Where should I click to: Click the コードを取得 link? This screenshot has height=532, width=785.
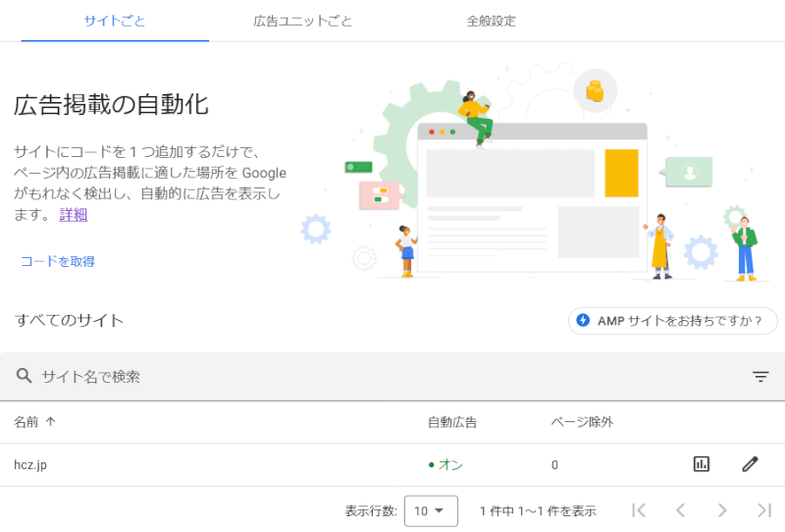click(58, 261)
